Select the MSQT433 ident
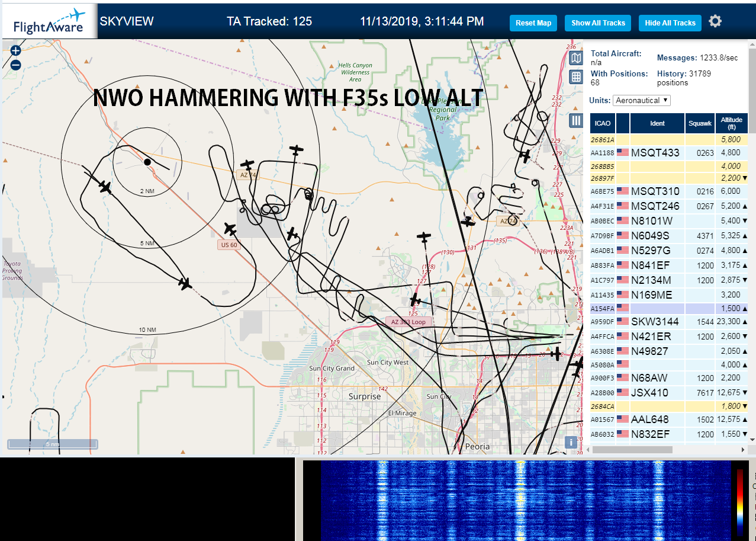This screenshot has width=756, height=541. point(655,153)
